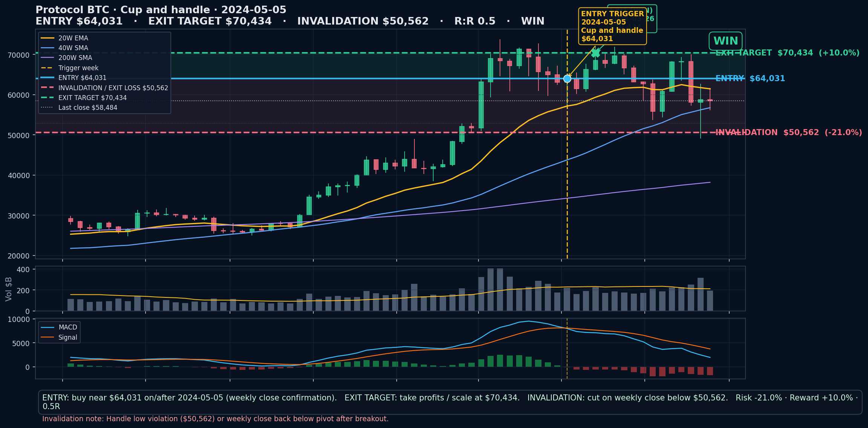Click the 400 tick on volume axis
Screen dimensions: 868x428
(x=23, y=269)
